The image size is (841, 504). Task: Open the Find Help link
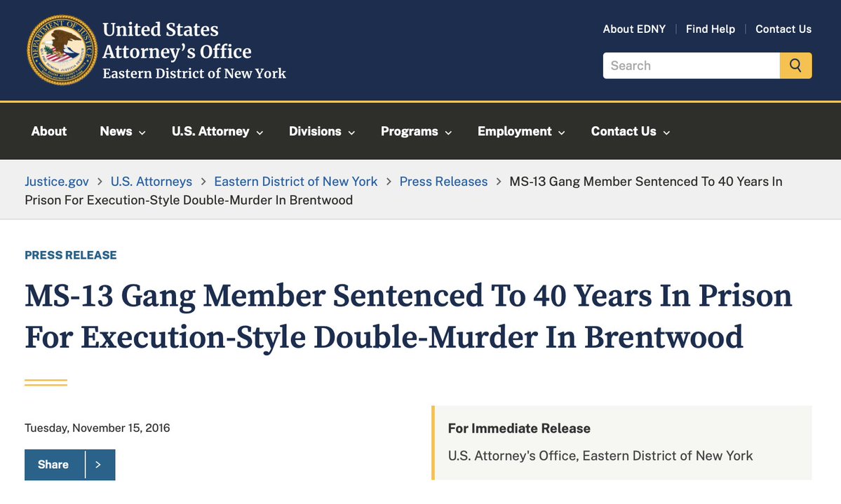pos(711,29)
